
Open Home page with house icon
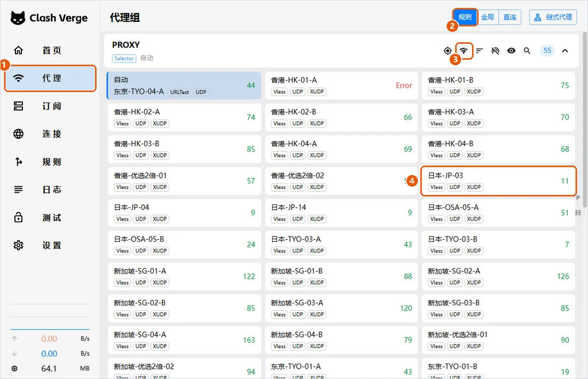coord(18,50)
